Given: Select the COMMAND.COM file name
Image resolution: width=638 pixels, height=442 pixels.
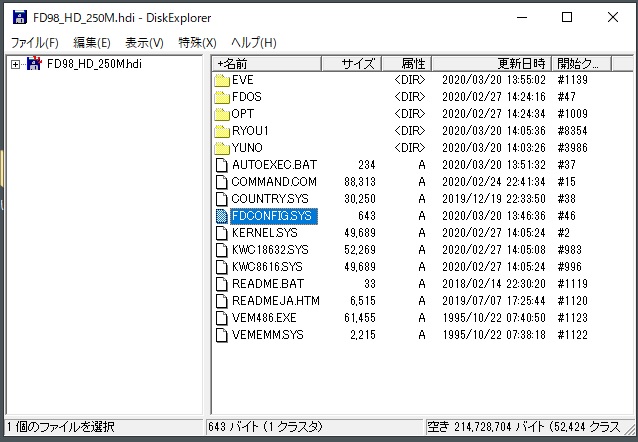Looking at the screenshot, I should 274,182.
